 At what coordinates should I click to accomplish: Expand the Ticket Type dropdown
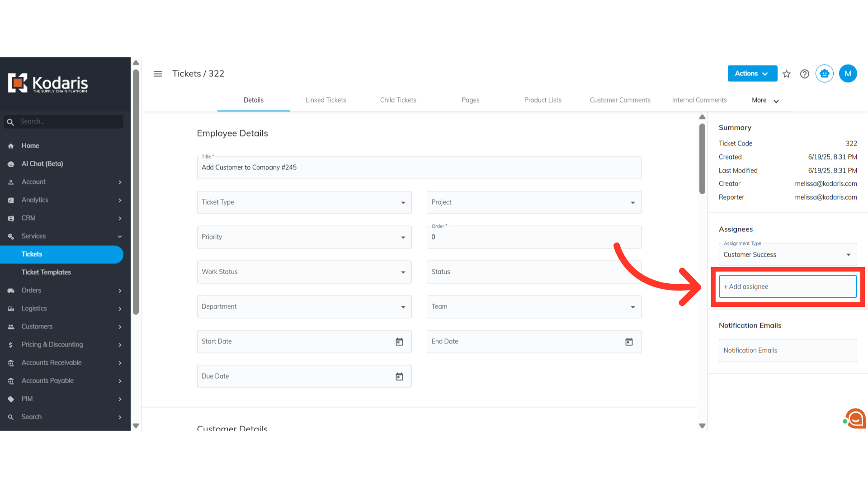[403, 202]
